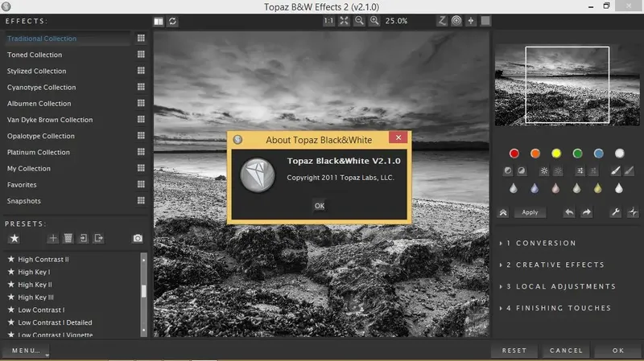Open settings via the wrench icon
Image resolution: width=644 pixels, height=361 pixels.
tap(615, 212)
